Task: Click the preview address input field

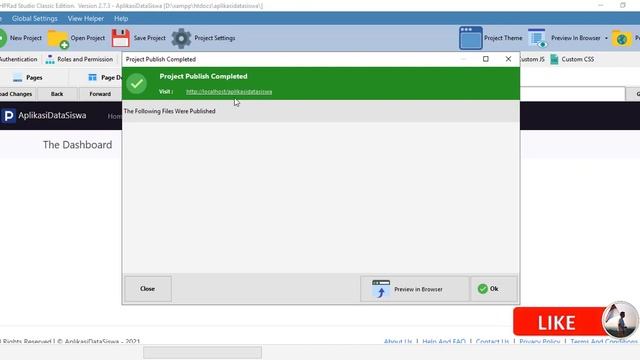Action: pyautogui.click(x=572, y=94)
